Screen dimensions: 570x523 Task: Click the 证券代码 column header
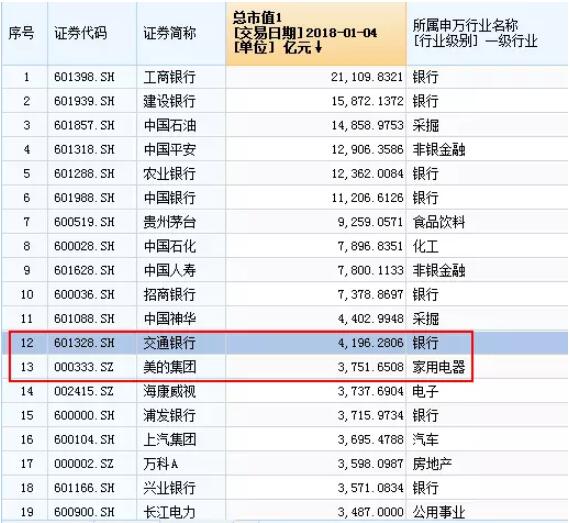pyautogui.click(x=92, y=34)
